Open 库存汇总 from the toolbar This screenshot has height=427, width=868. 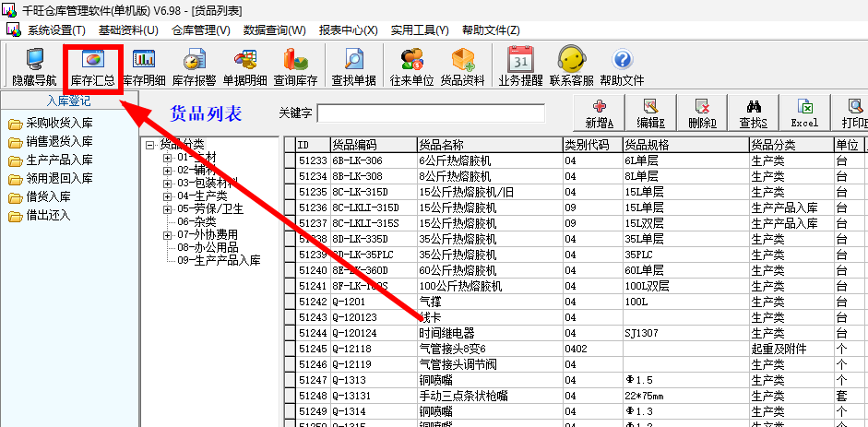pyautogui.click(x=92, y=67)
